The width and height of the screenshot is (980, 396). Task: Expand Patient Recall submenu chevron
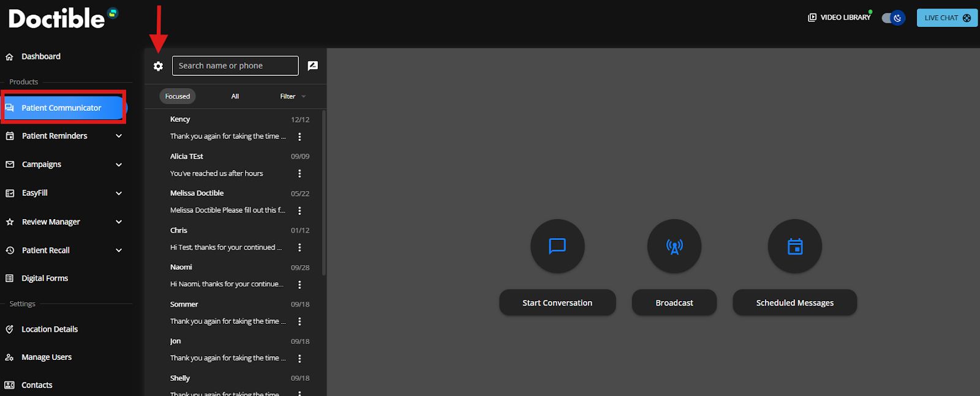coord(119,250)
